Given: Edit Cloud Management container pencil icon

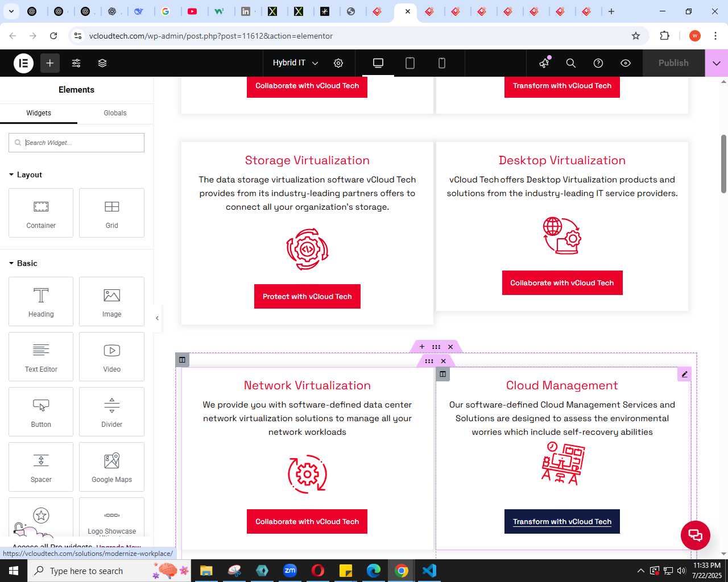Looking at the screenshot, I should [x=685, y=374].
